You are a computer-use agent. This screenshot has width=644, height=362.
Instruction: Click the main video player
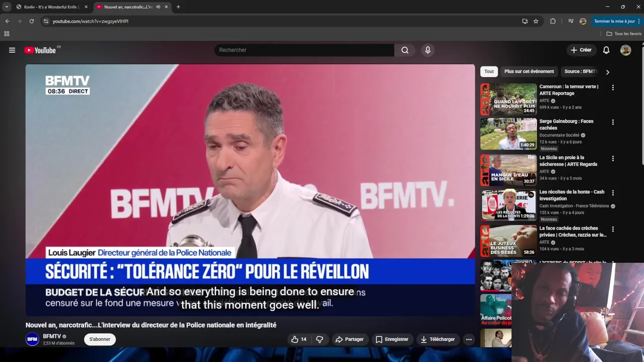point(250,191)
